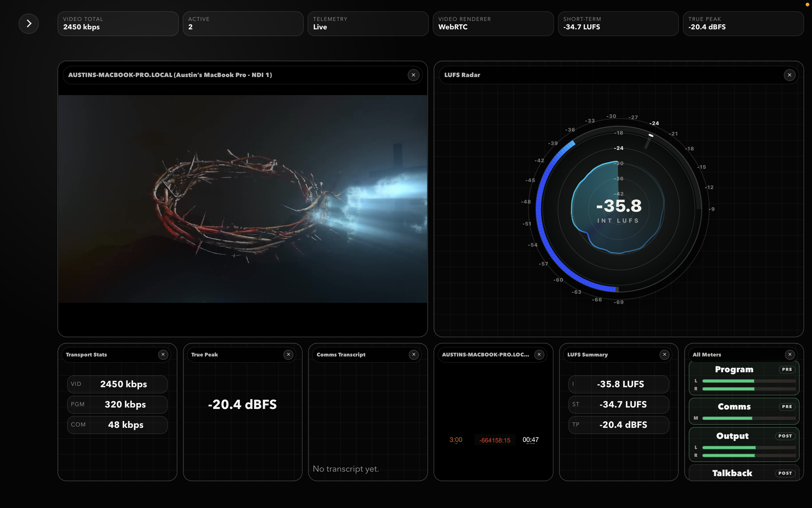Screen dimensions: 812x508
Task: Click the Program L channel meter bar
Action: click(x=749, y=381)
